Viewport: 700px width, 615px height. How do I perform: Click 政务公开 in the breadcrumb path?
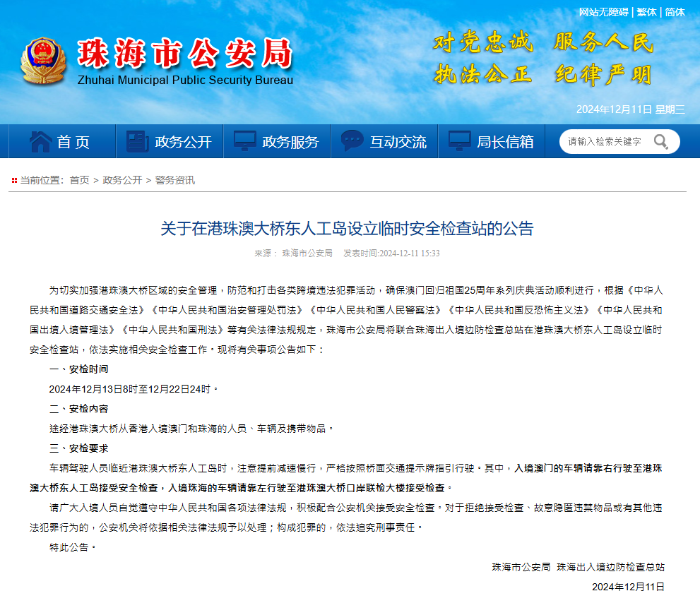(122, 180)
